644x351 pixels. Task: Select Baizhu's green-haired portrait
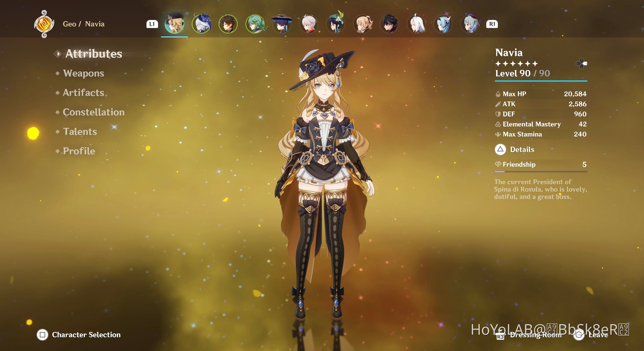pos(255,24)
